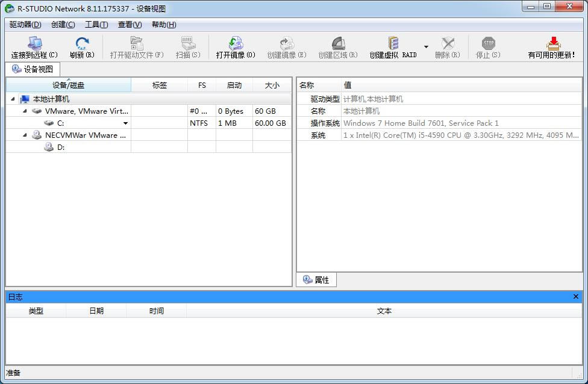Open the dropdown arrow beside 创建虚拟 RAID
588x384 pixels.
click(x=426, y=47)
